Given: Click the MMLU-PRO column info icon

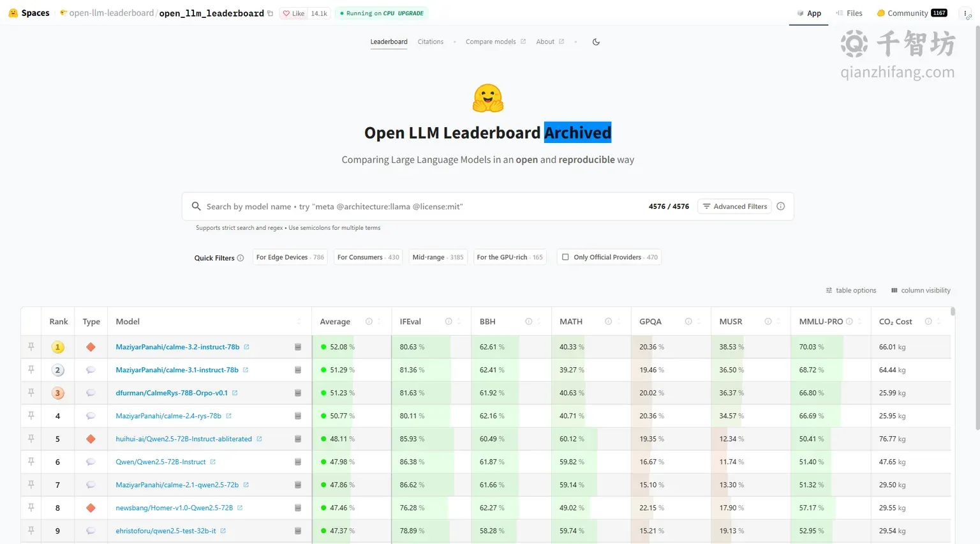Looking at the screenshot, I should click(849, 321).
